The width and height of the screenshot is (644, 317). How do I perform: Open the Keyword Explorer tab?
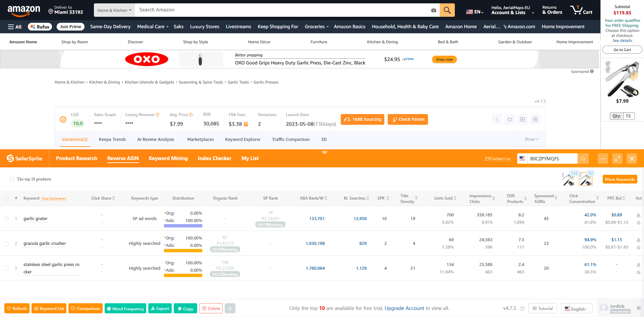point(243,140)
